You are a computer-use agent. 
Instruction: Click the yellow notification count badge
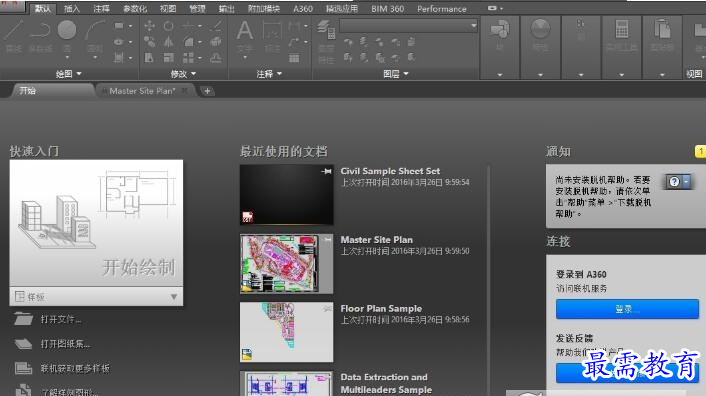point(701,151)
